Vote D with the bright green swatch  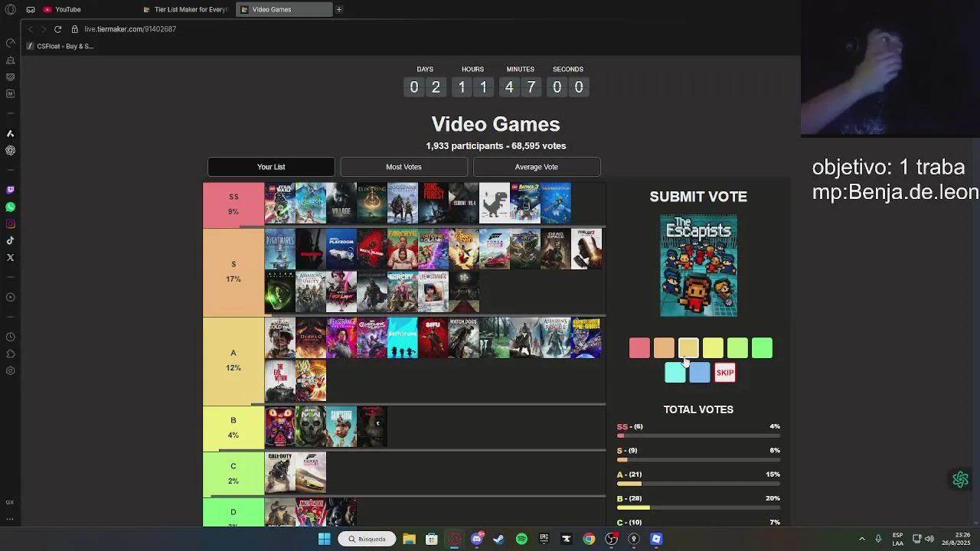tap(762, 348)
